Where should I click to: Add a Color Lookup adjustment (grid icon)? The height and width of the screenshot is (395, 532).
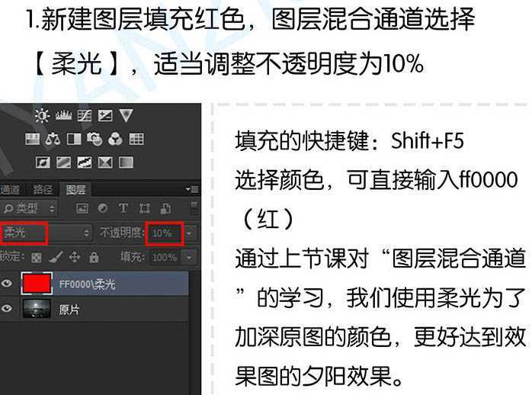coord(136,139)
